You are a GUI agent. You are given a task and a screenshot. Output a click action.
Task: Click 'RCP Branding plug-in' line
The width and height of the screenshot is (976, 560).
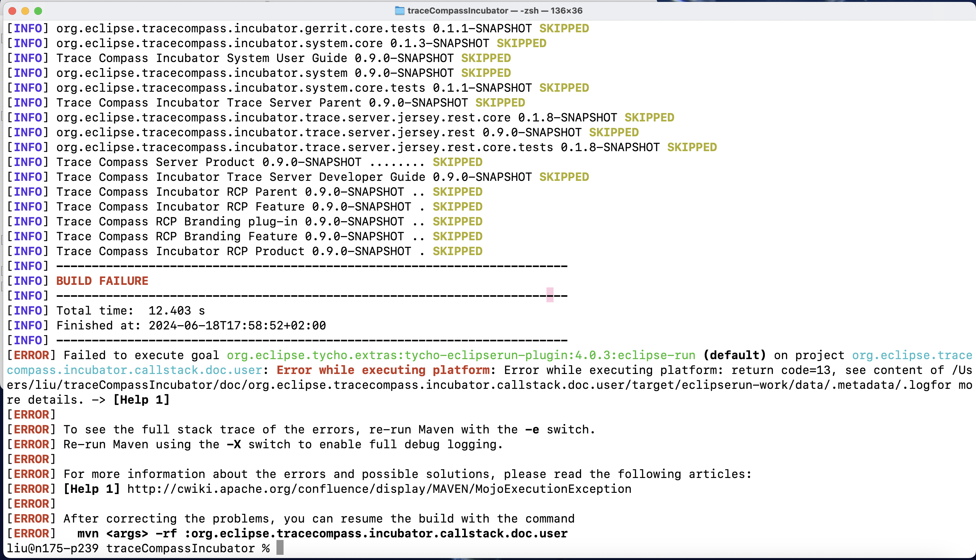244,222
